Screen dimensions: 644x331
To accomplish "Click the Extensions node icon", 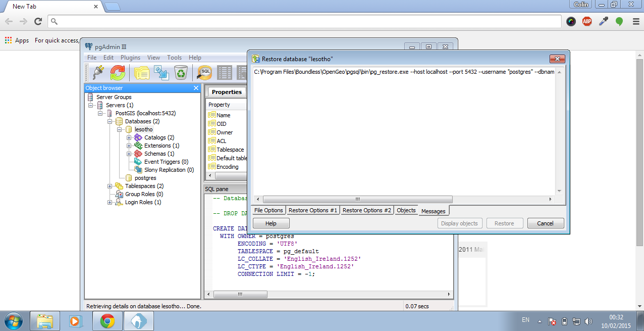I will coord(138,146).
